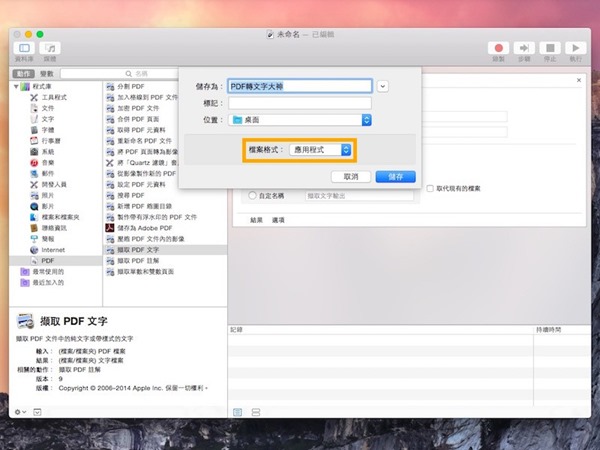
Task: Click the 儲存為 filename field
Action: click(300, 86)
